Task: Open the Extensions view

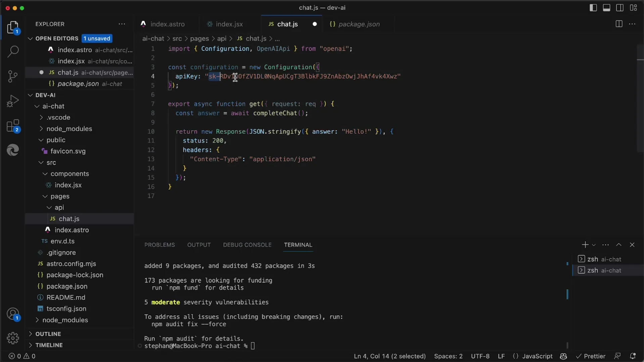Action: coord(13,126)
